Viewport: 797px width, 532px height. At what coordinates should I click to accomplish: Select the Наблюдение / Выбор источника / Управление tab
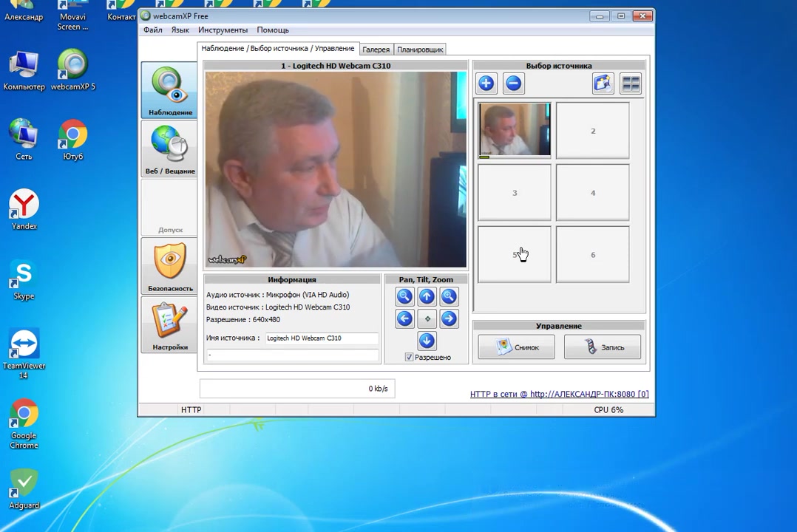click(x=277, y=48)
